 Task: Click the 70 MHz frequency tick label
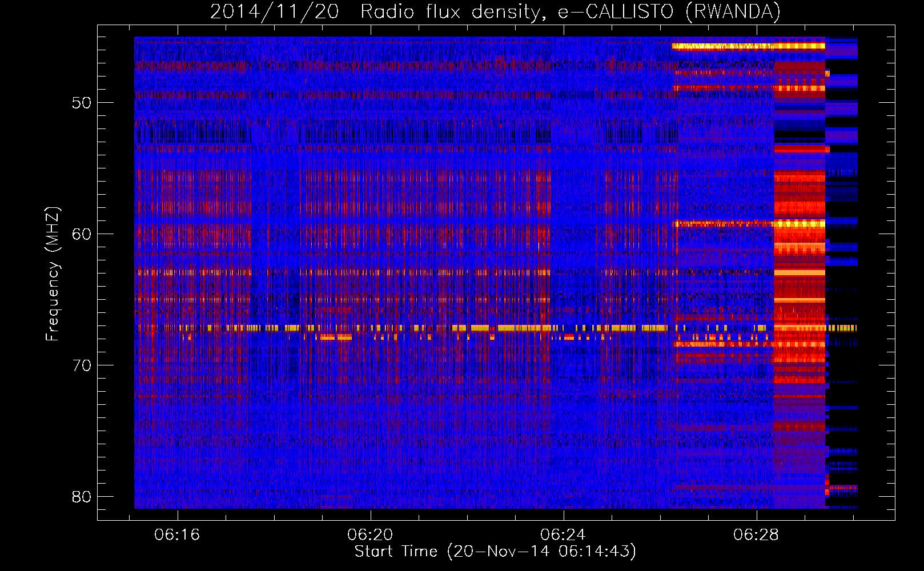click(x=82, y=365)
